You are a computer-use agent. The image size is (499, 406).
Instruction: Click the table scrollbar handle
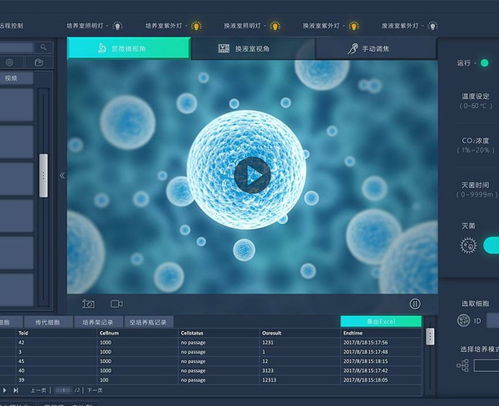(430, 337)
